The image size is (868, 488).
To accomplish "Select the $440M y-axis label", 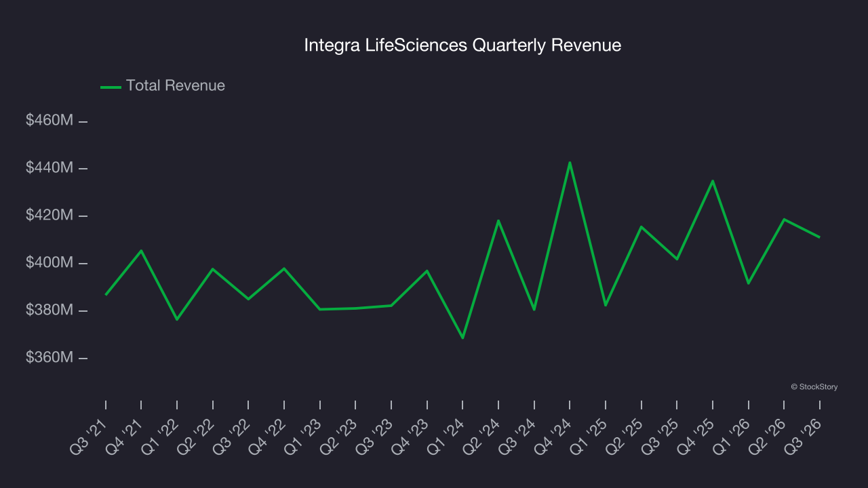I will point(50,167).
